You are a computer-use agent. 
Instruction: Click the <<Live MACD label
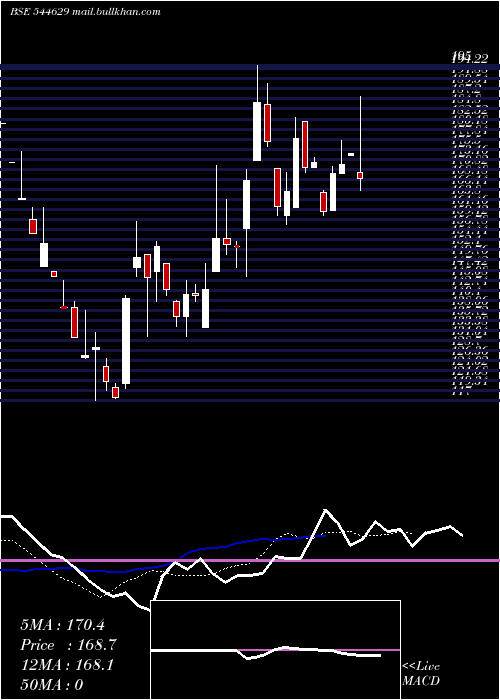pos(421,674)
